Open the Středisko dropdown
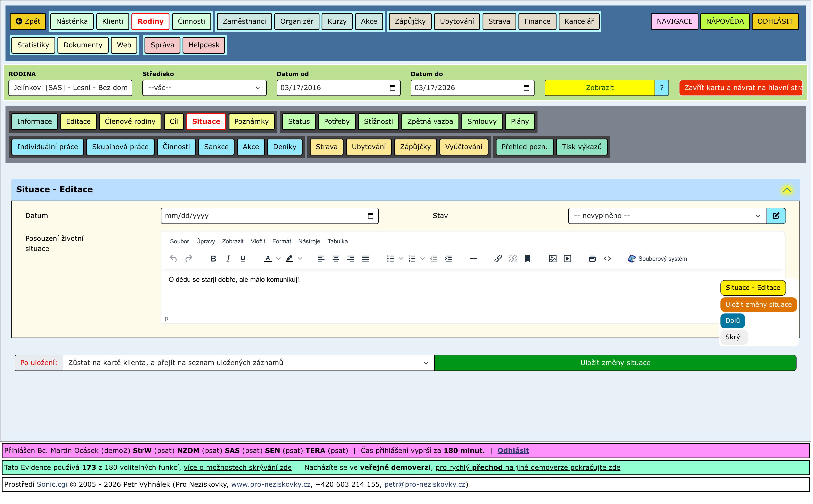813x504 pixels. 204,88
